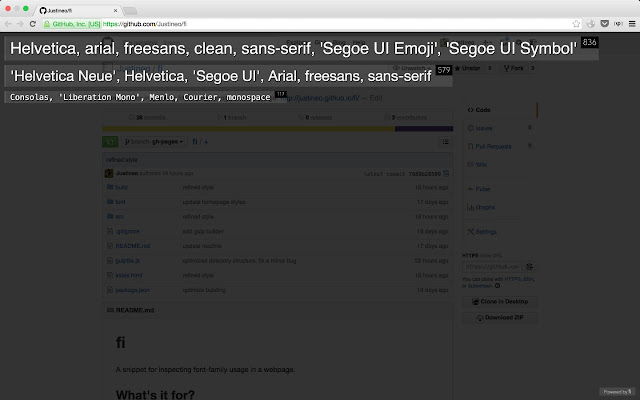This screenshot has width=640, height=400.
Task: Click the Clone in Desktop button
Action: 501,300
